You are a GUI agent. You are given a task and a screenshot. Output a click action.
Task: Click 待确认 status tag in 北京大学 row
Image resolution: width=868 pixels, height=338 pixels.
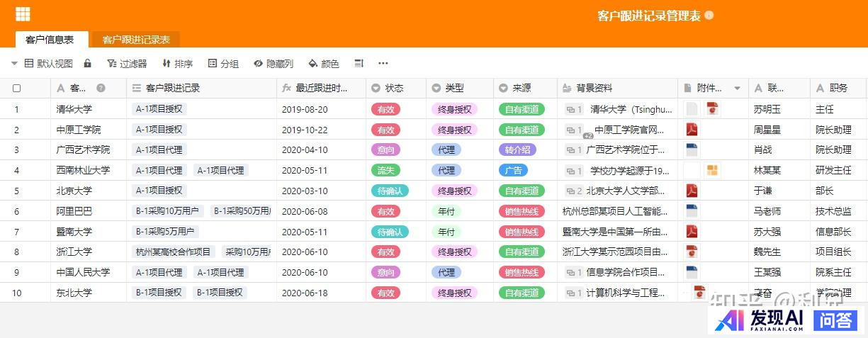click(x=390, y=191)
